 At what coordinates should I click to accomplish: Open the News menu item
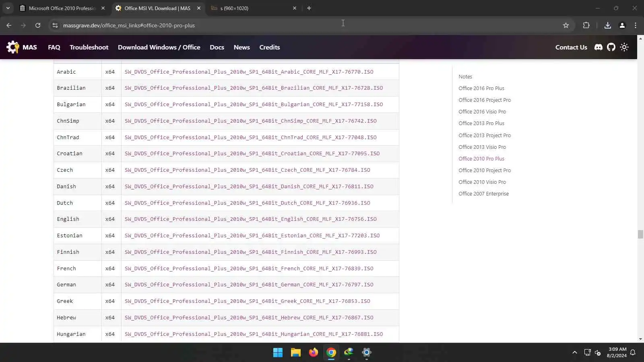click(242, 47)
